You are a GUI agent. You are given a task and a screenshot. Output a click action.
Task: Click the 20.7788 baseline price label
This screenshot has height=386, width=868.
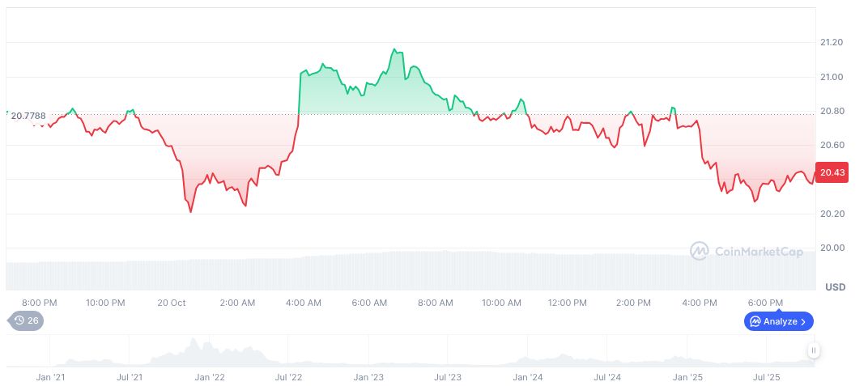pyautogui.click(x=27, y=116)
